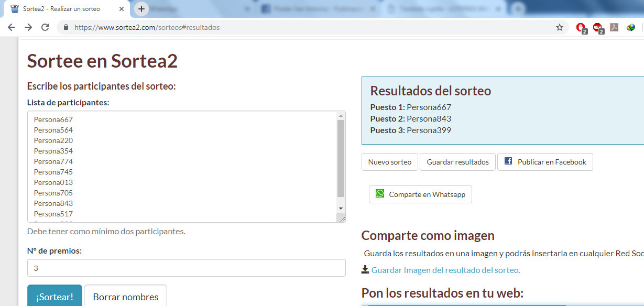The width and height of the screenshot is (644, 306).
Task: Click Debe tener como mínimo dos participantes text
Action: coord(106,231)
